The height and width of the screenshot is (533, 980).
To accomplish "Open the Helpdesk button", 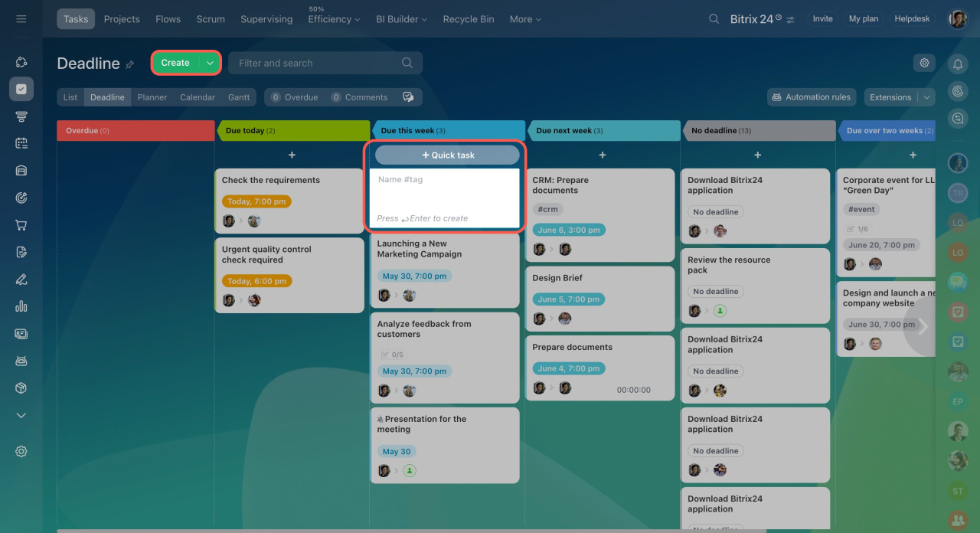I will tap(912, 19).
